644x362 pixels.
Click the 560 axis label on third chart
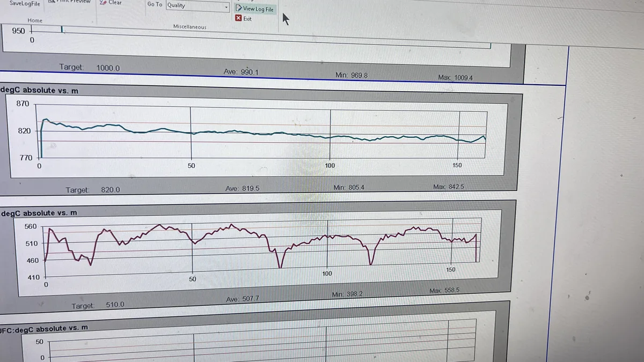pos(31,226)
